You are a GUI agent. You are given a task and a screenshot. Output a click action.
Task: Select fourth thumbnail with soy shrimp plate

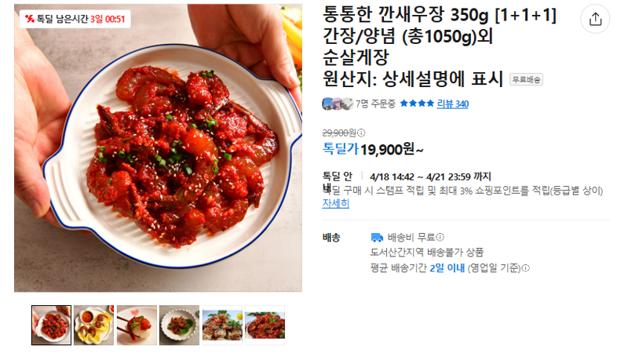coord(179,325)
